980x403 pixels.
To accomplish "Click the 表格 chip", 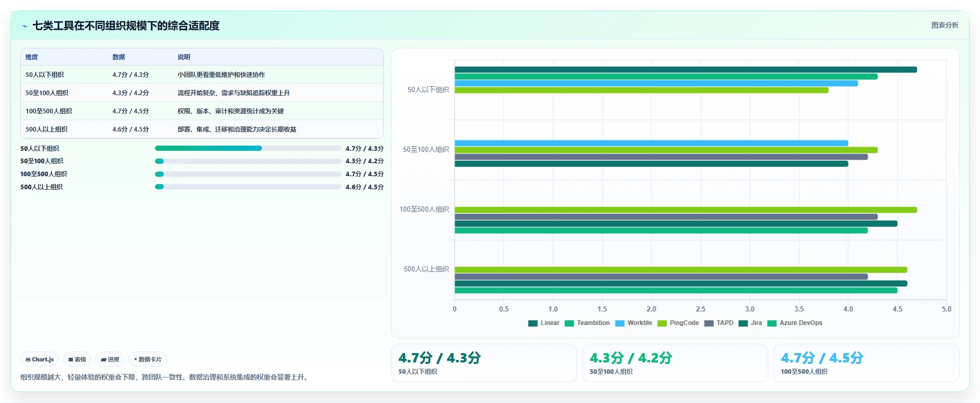I will pyautogui.click(x=77, y=359).
